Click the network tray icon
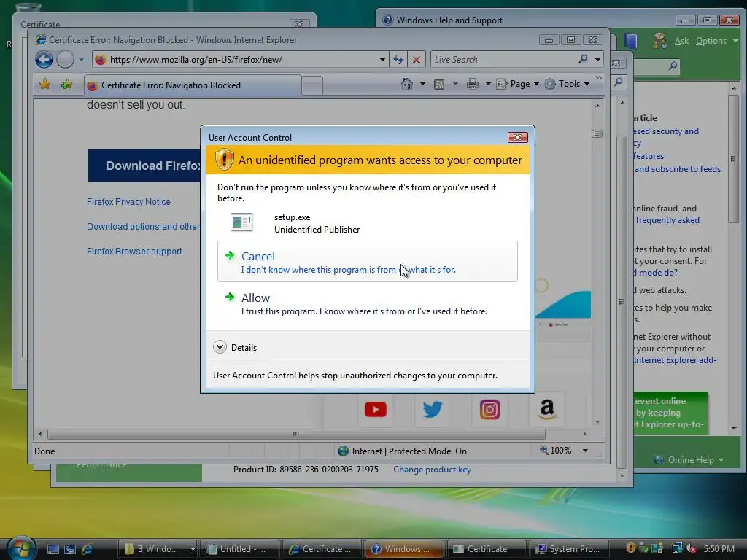Image resolution: width=747 pixels, height=560 pixels. (677, 548)
